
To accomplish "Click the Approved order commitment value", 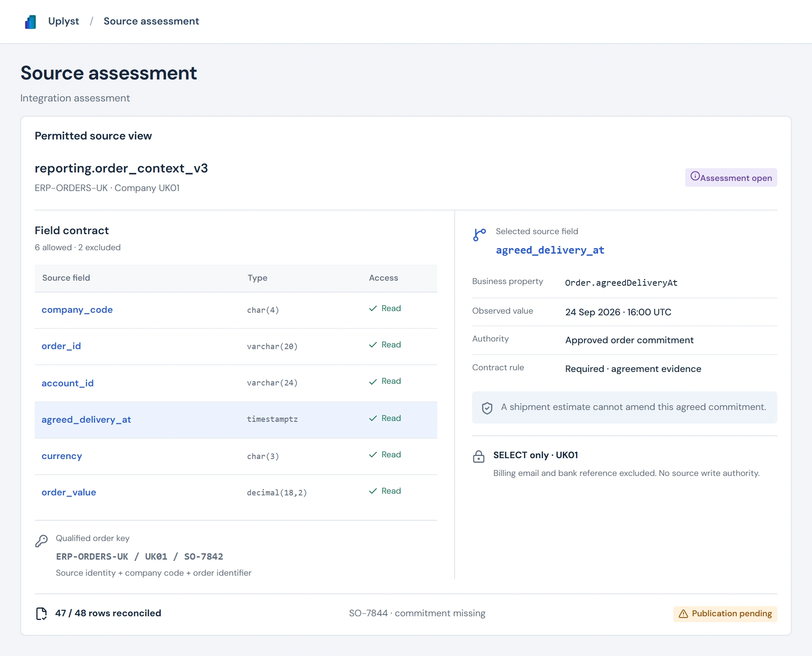I will tap(629, 340).
